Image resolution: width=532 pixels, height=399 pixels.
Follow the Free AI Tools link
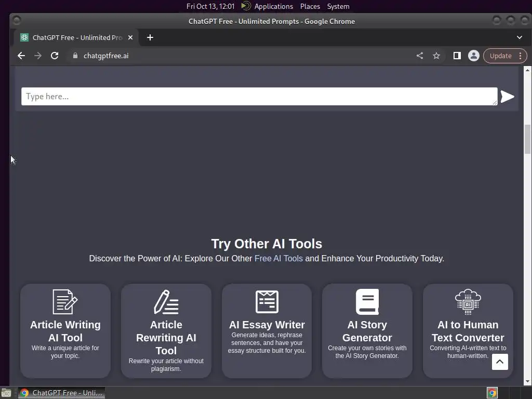[278, 258]
